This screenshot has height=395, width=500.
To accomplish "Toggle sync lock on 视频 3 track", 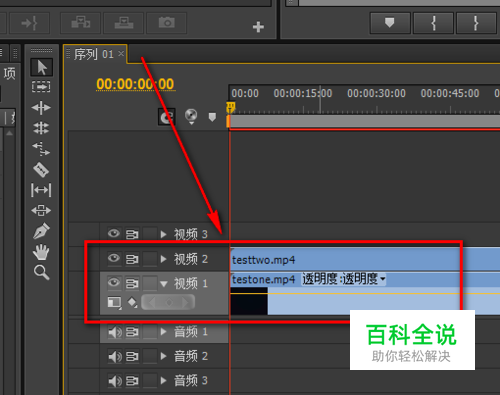I will 132,234.
